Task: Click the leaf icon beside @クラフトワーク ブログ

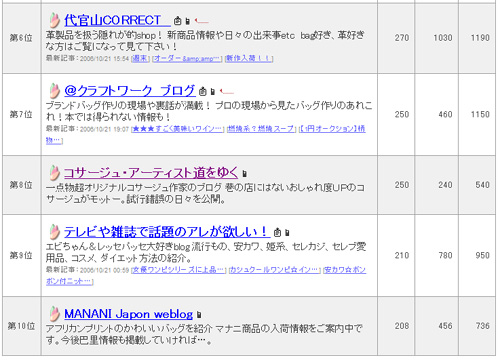Action: tap(54, 90)
